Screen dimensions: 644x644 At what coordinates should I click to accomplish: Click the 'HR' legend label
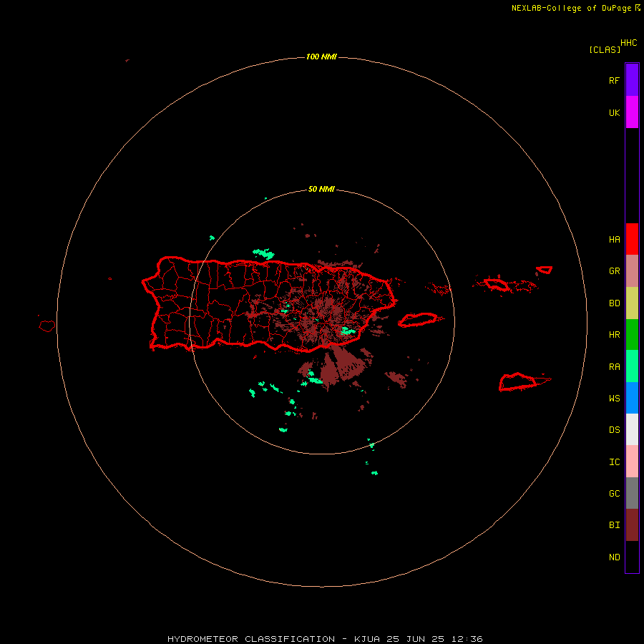(x=614, y=335)
